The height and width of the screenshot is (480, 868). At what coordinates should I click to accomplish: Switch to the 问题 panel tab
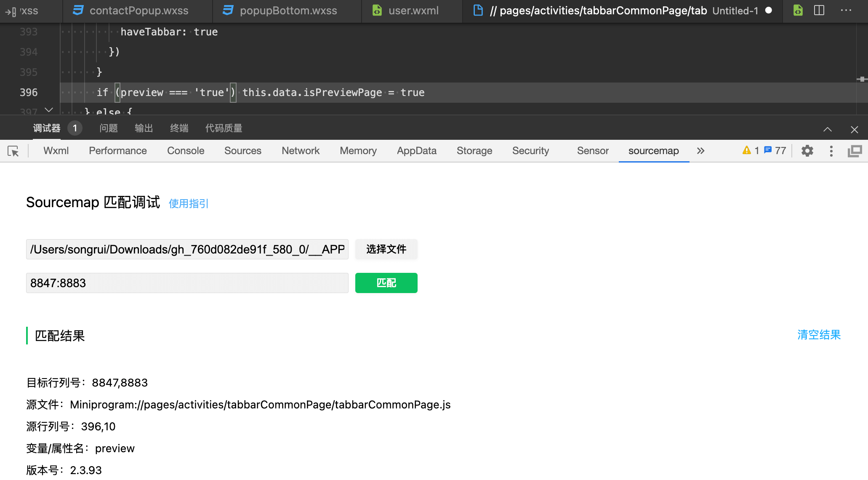(x=109, y=128)
